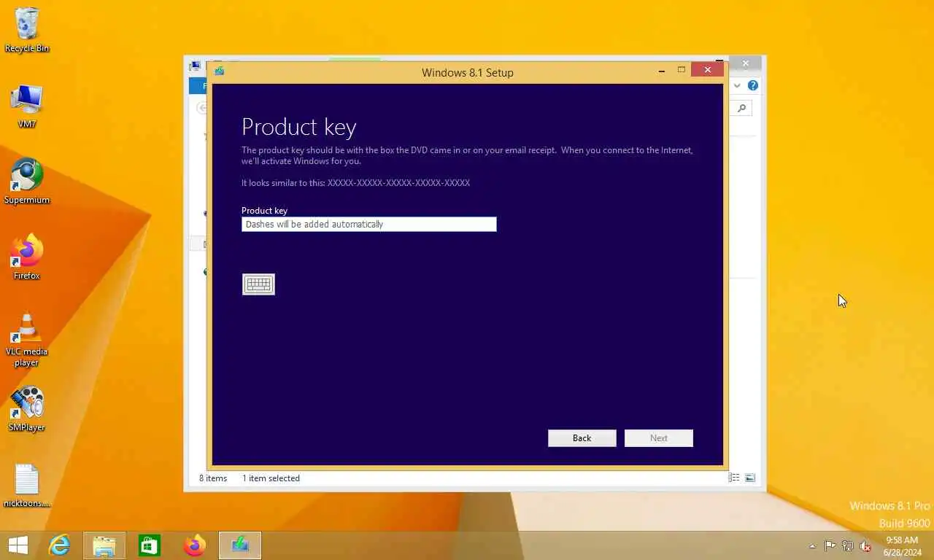The width and height of the screenshot is (934, 560).
Task: Select the VLC media player desktop shortcut
Action: [27, 339]
